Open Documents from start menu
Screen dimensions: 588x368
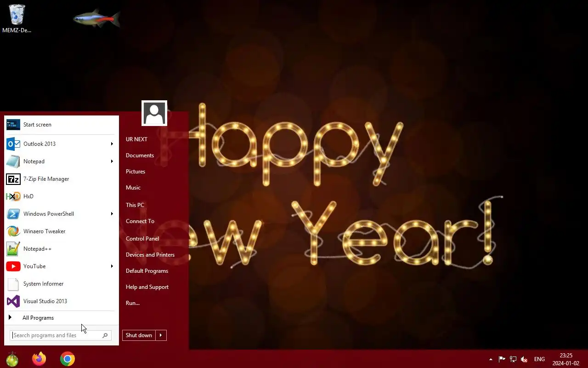140,155
